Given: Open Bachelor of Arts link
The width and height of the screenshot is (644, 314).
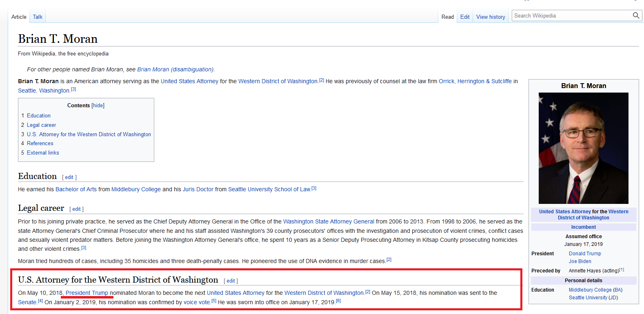Looking at the screenshot, I should (x=76, y=189).
